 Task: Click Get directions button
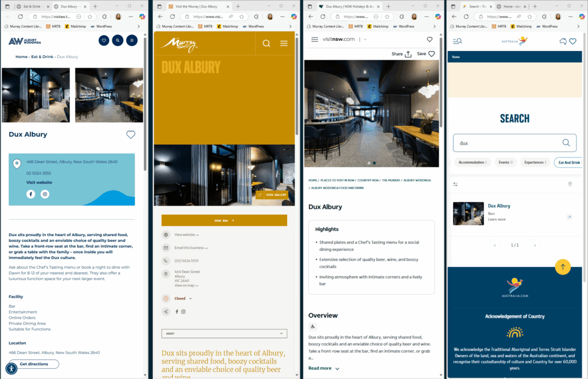point(34,364)
